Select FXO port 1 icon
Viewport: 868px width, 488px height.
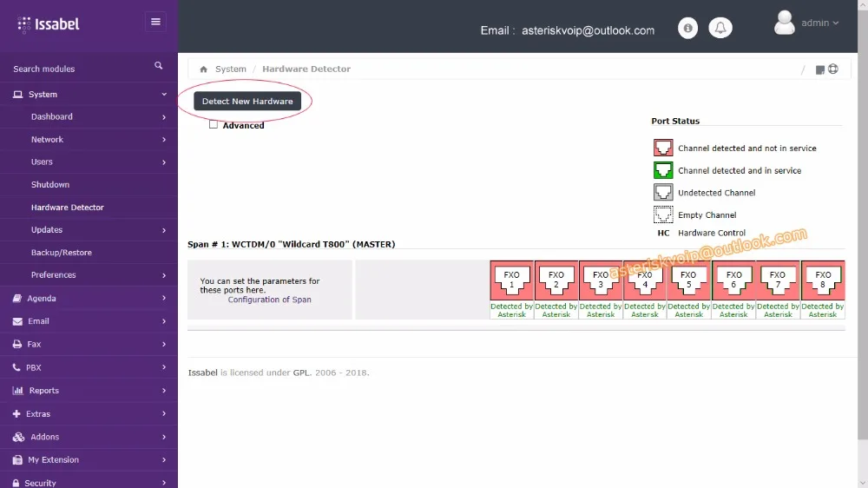point(511,280)
